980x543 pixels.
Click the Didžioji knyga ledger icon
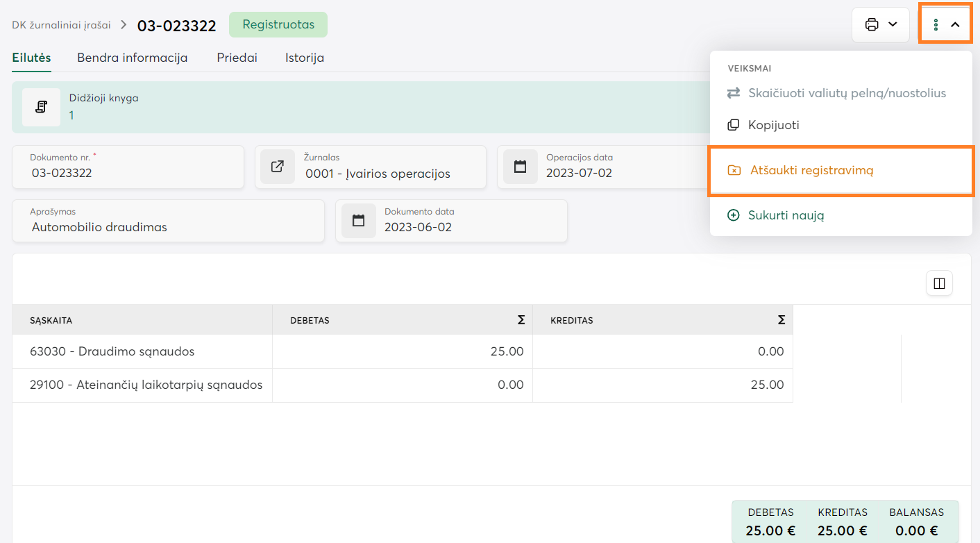tap(41, 107)
